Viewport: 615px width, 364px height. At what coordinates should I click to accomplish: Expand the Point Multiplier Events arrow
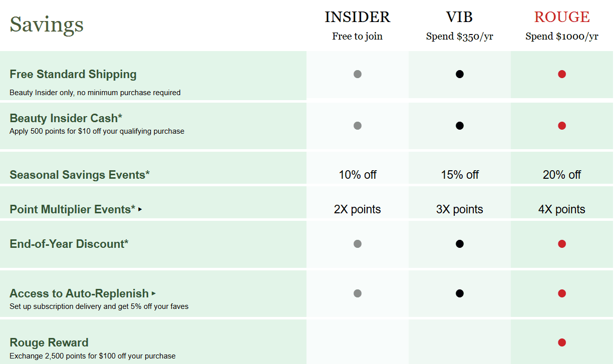point(140,209)
